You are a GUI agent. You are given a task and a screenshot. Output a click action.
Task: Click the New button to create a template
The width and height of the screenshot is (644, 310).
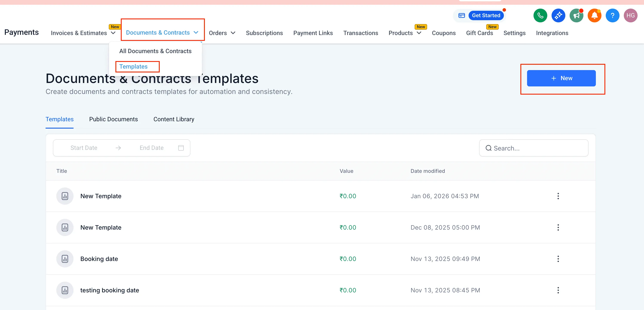[561, 78]
